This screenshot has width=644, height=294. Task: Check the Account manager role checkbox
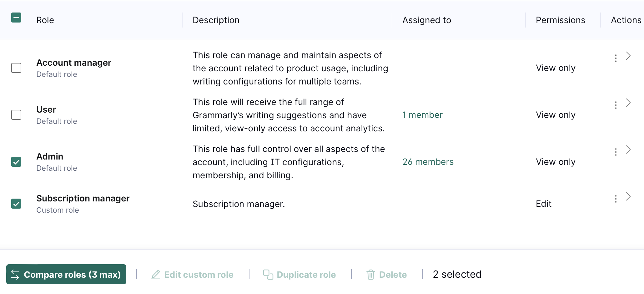pos(16,68)
